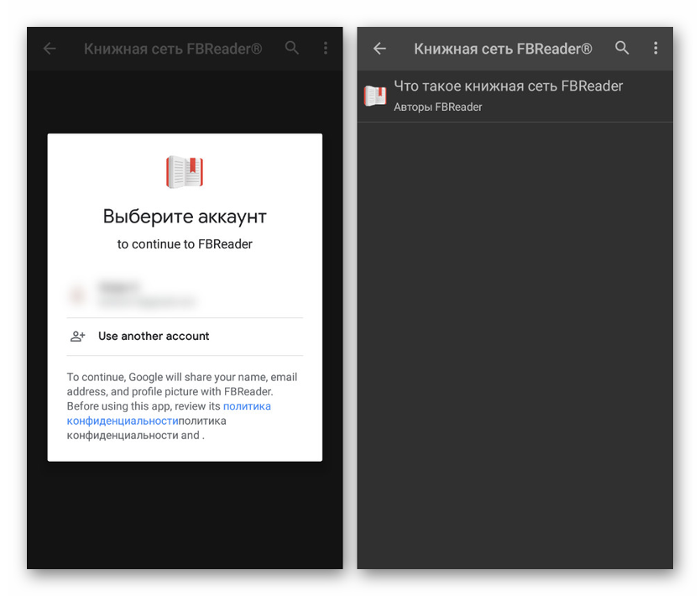Tap the back arrow in the right screen

379,48
